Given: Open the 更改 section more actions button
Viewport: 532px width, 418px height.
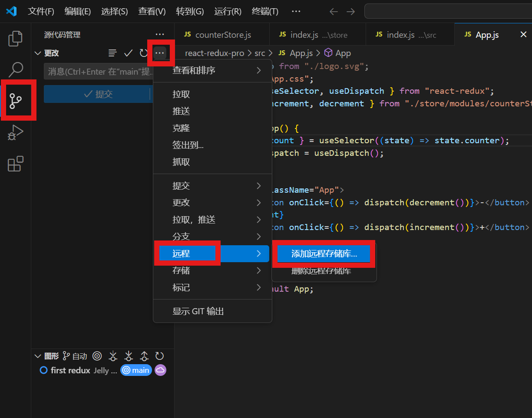Looking at the screenshot, I should tap(160, 53).
